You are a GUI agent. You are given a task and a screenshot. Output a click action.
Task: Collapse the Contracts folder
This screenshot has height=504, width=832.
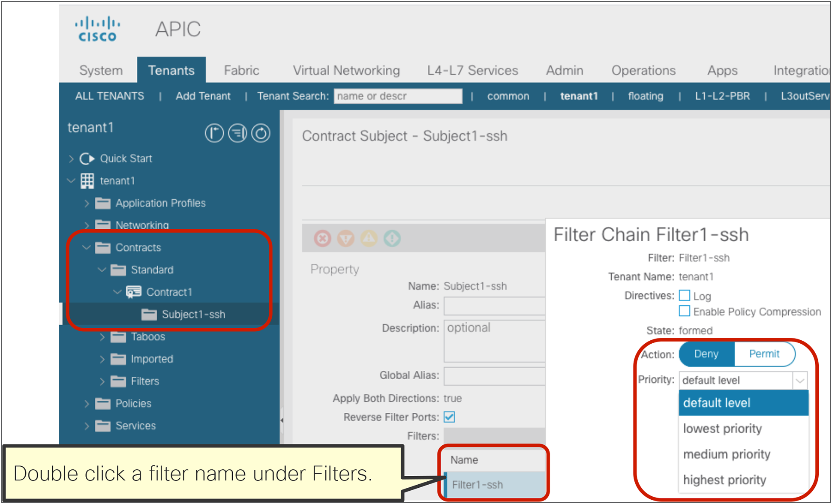coord(87,248)
